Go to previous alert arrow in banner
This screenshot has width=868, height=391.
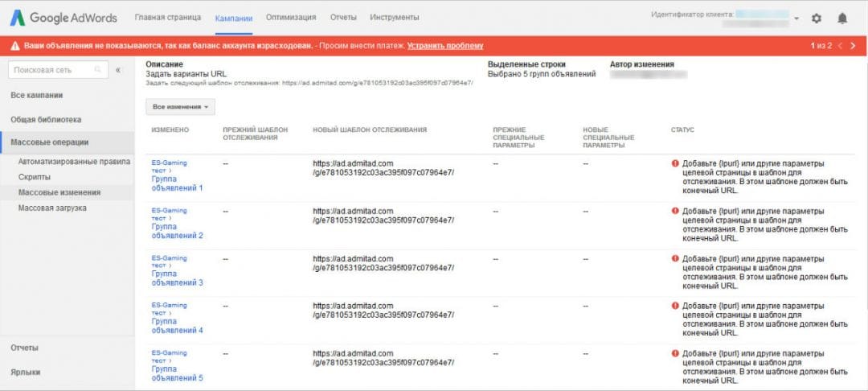tap(841, 46)
